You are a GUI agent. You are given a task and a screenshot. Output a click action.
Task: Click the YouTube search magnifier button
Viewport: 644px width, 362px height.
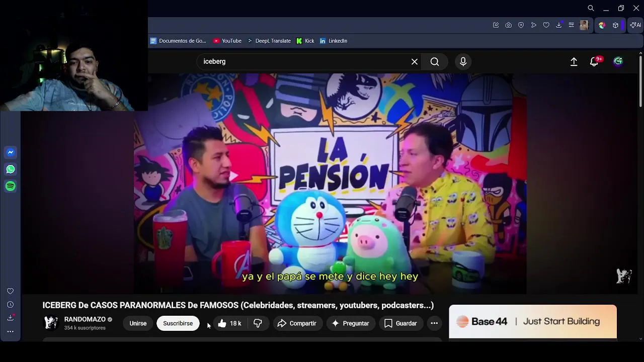point(435,61)
